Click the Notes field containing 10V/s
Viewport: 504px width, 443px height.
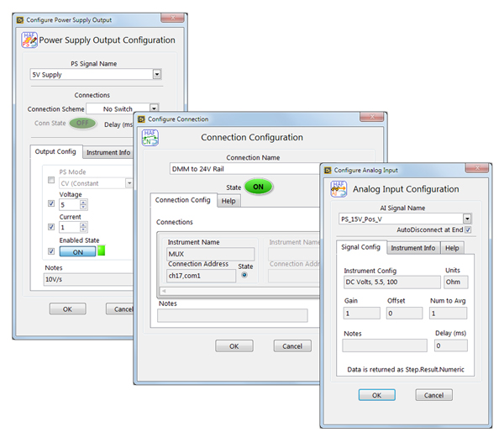click(88, 279)
